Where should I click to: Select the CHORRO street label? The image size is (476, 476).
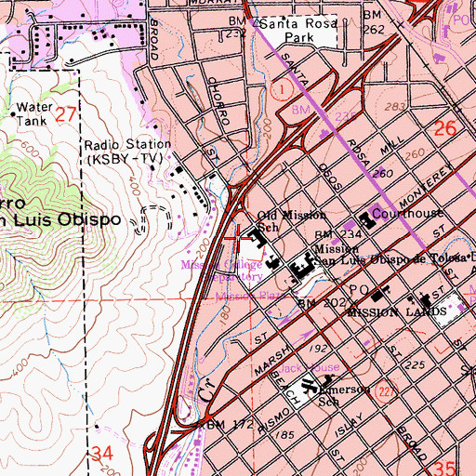tap(219, 101)
